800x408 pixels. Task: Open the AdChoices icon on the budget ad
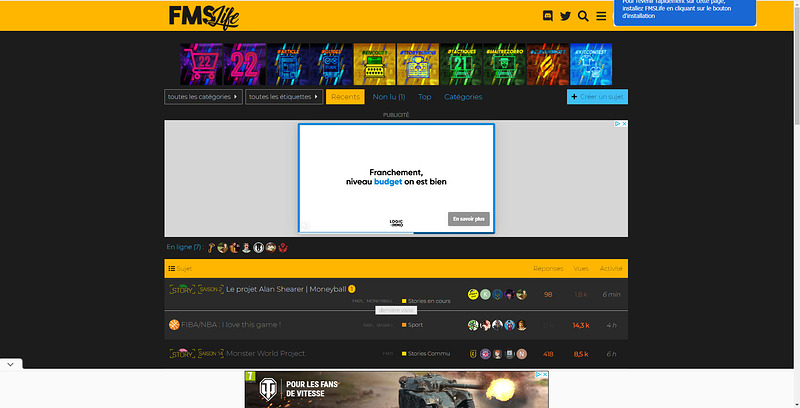point(617,123)
